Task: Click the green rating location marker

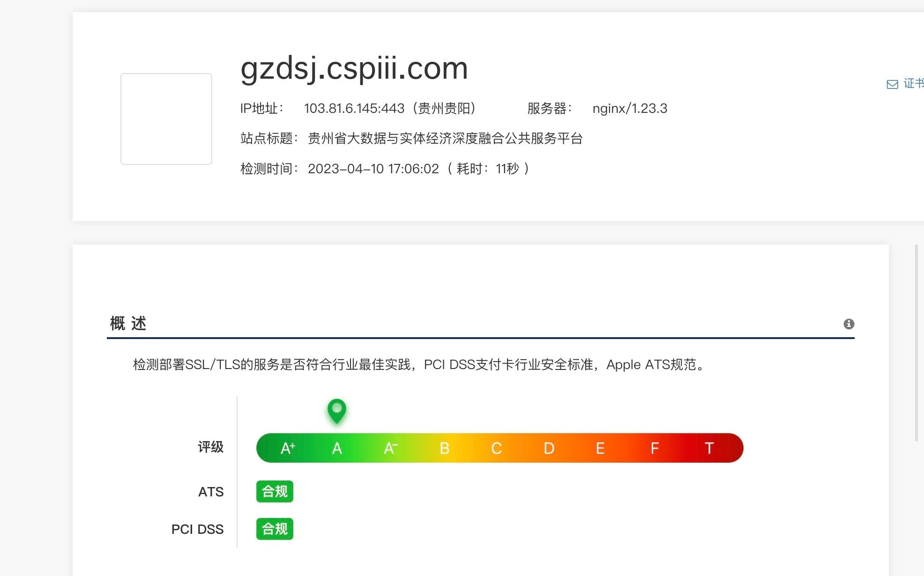Action: coord(336,410)
